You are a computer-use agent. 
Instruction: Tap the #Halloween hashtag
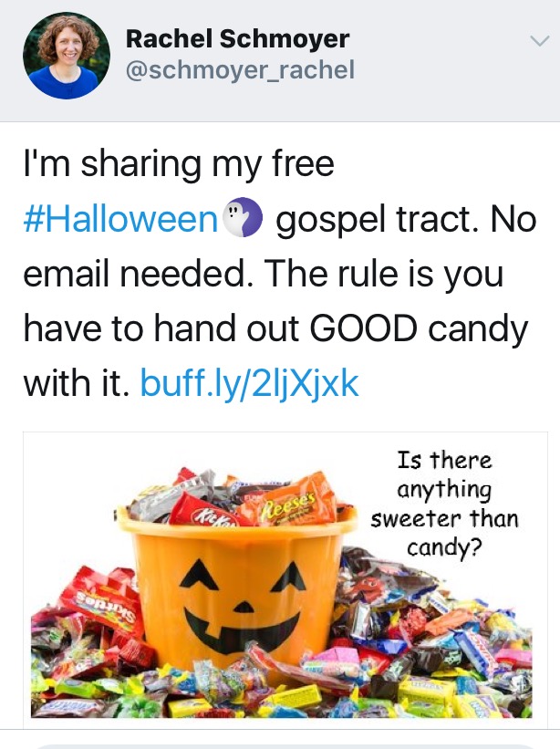[122, 221]
